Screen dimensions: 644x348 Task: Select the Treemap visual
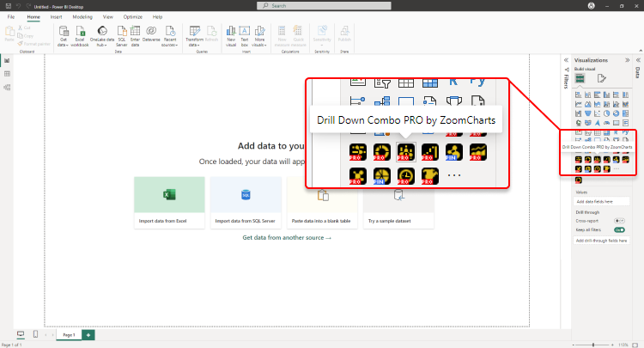(x=625, y=113)
